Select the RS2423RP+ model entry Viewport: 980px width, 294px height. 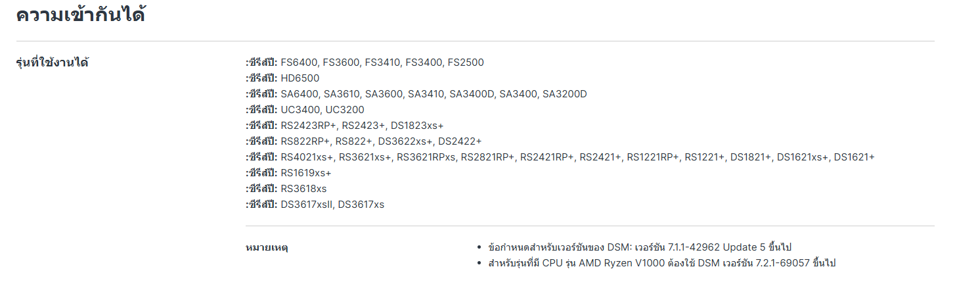point(308,126)
